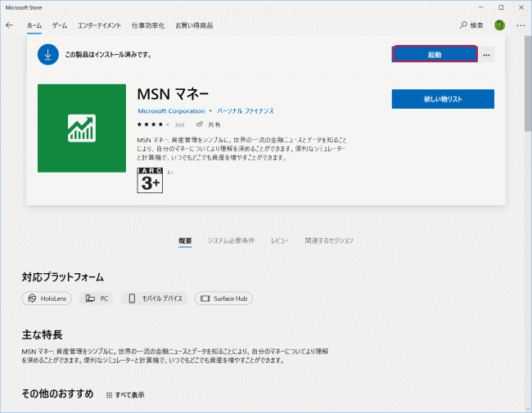
Task: Open the パーソナル ファイナンス category link
Action: [x=246, y=111]
